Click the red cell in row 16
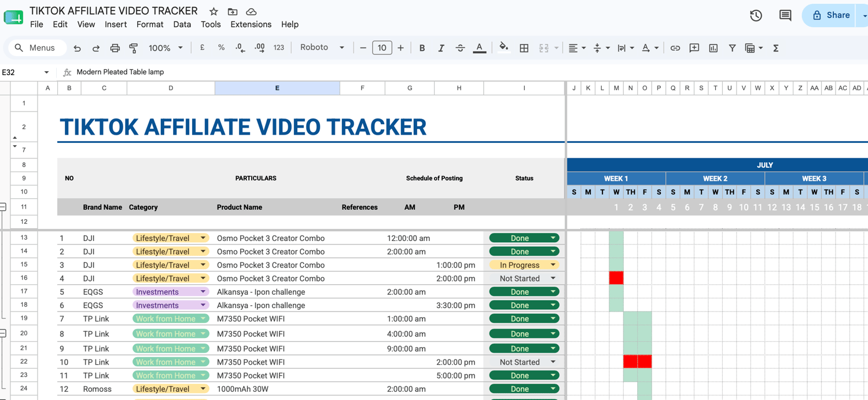This screenshot has height=400, width=868. 616,278
